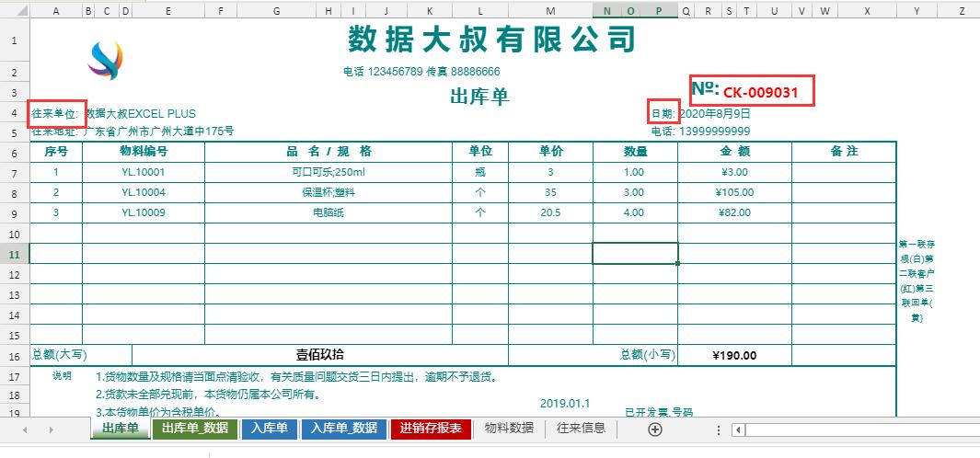Screen dimensions: 980x458
Task: Open the 进销存报表 sheet tab
Action: click(431, 429)
